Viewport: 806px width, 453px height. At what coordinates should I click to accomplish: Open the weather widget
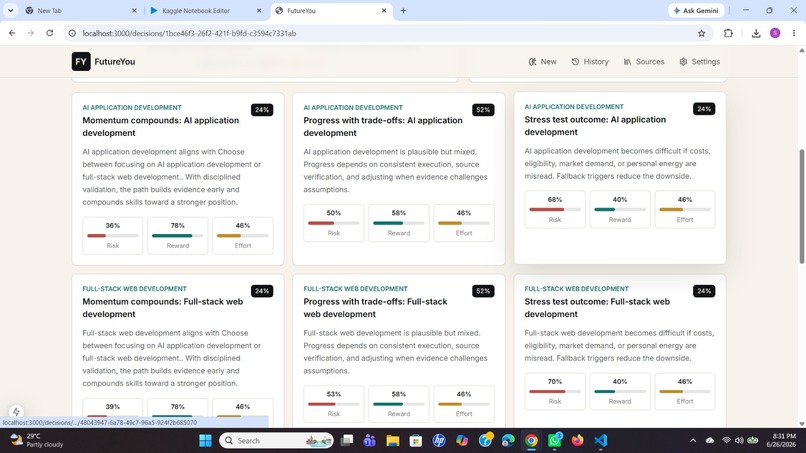click(x=37, y=441)
